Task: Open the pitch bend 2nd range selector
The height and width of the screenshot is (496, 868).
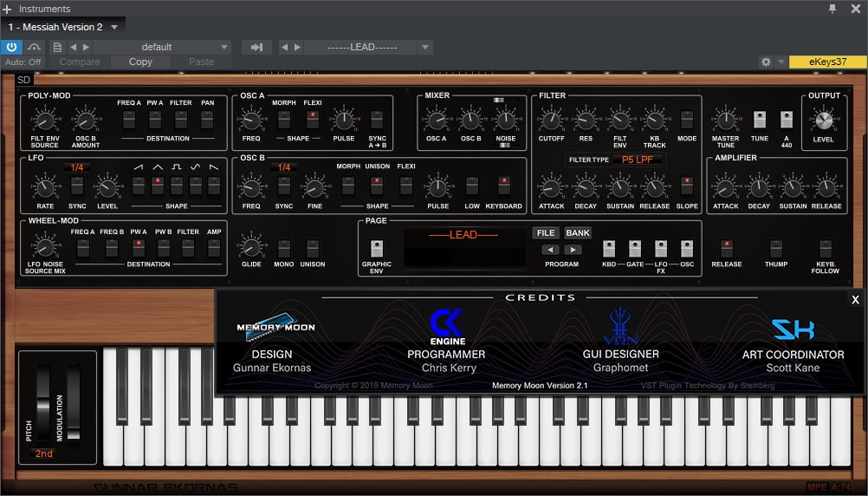Action: click(43, 454)
